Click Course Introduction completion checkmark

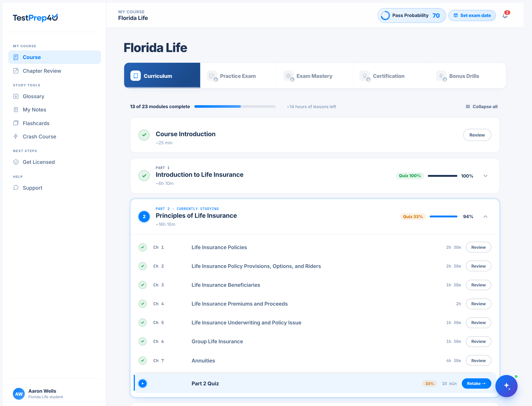pyautogui.click(x=144, y=135)
